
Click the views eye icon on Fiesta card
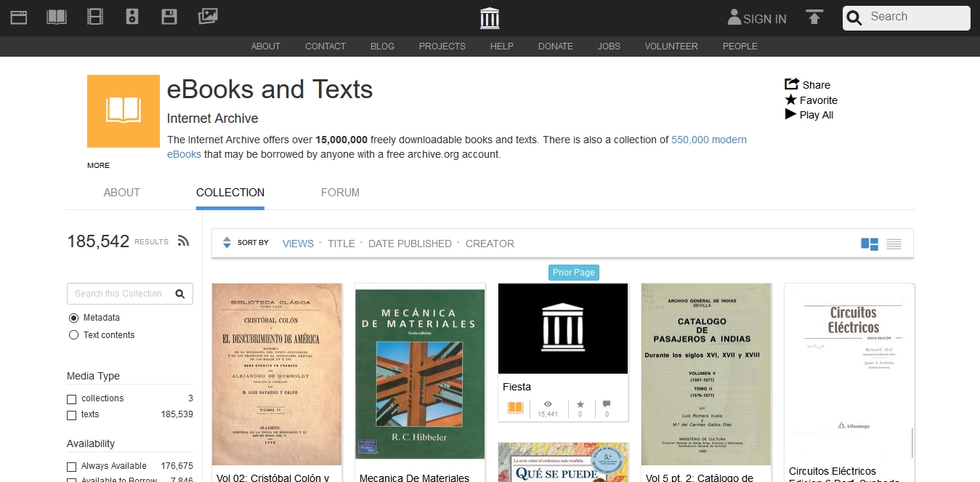tap(548, 403)
